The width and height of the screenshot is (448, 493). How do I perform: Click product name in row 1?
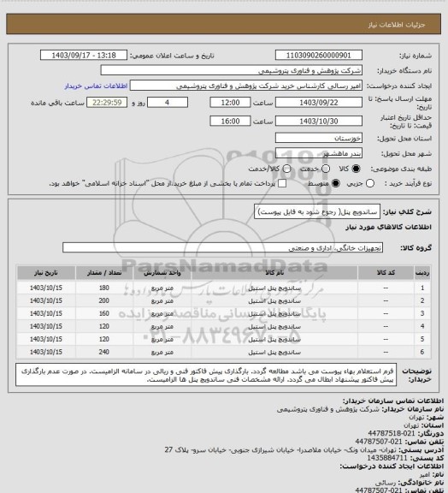click(274, 288)
